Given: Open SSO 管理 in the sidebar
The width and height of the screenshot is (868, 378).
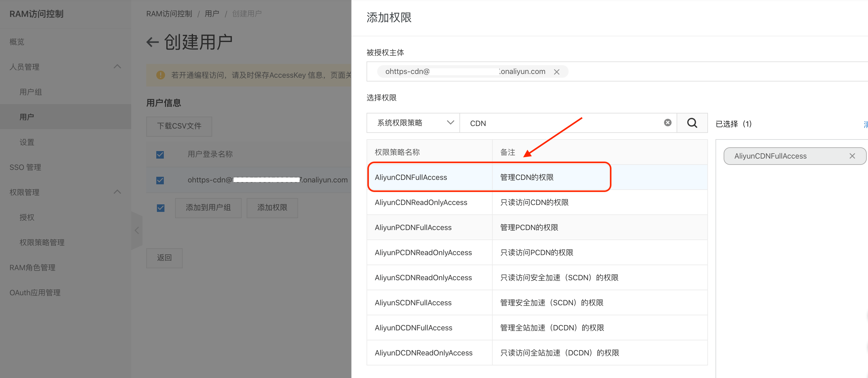Looking at the screenshot, I should click(x=25, y=167).
